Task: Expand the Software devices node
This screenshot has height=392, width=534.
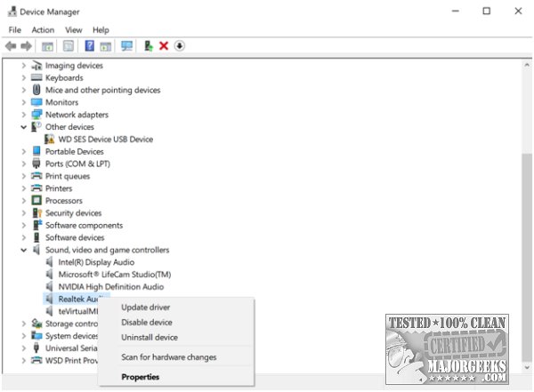Action: [23, 237]
